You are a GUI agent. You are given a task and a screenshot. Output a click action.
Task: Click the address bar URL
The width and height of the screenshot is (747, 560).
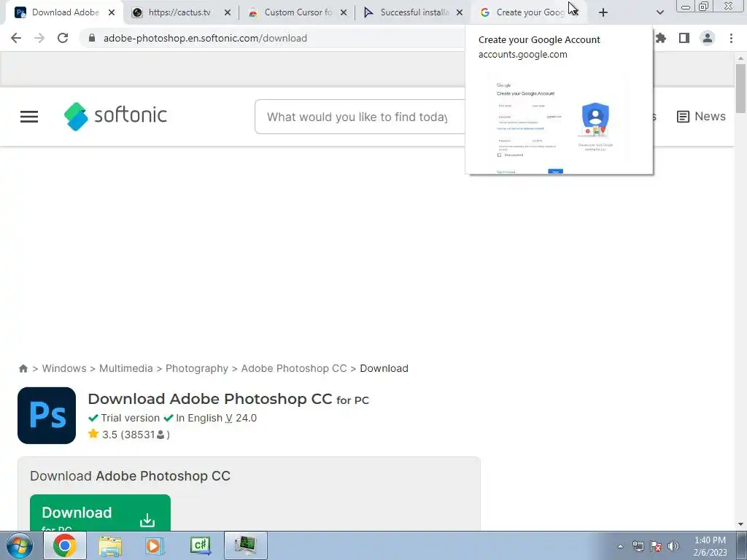coord(205,38)
